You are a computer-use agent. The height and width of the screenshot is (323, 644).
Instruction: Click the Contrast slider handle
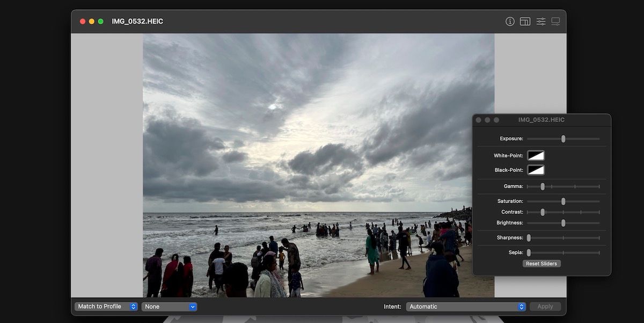542,212
